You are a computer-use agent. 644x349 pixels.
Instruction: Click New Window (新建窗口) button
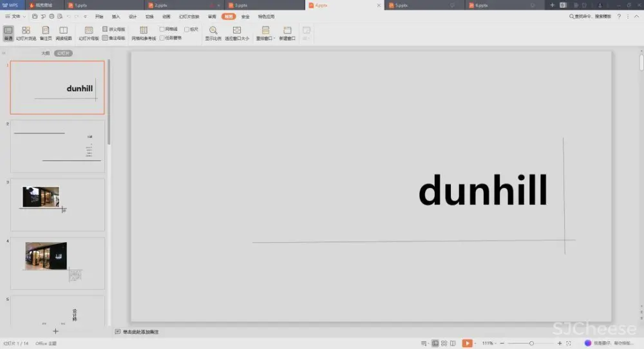287,33
